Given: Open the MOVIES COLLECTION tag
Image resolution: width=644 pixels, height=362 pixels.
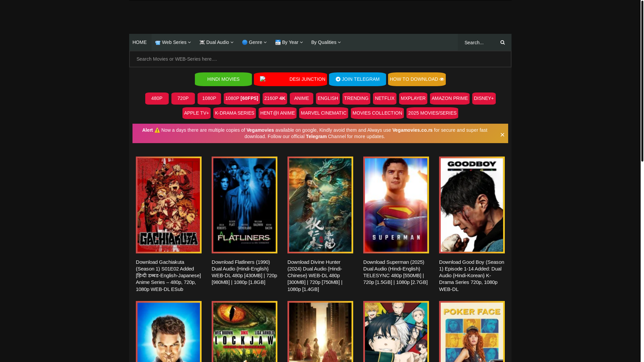Looking at the screenshot, I should (377, 113).
